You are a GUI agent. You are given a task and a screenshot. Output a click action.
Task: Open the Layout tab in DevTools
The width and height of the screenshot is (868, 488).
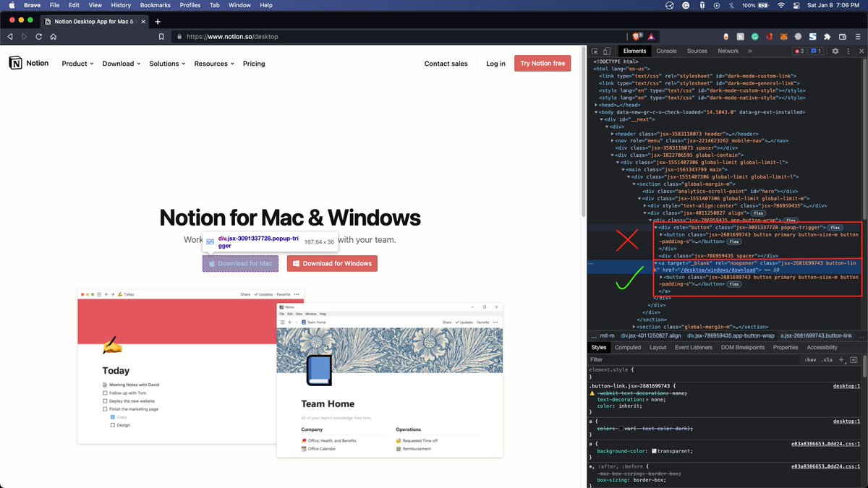[x=658, y=348]
